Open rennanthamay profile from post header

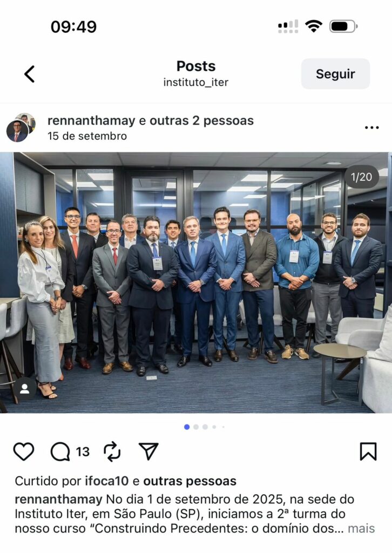pyautogui.click(x=91, y=120)
